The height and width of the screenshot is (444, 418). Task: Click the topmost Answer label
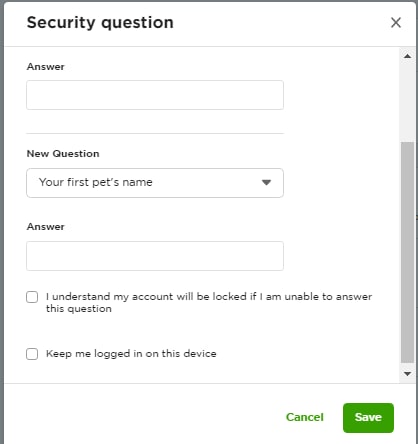coord(46,67)
